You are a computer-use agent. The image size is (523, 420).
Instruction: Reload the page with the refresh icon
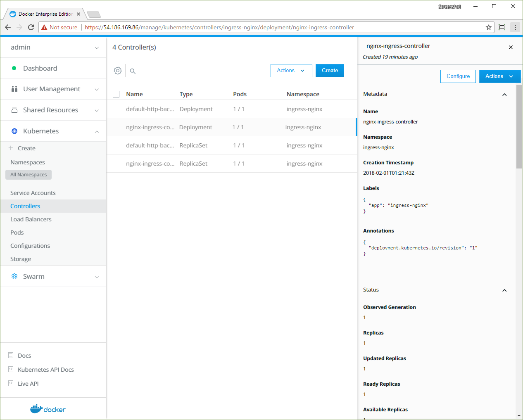(x=31, y=27)
